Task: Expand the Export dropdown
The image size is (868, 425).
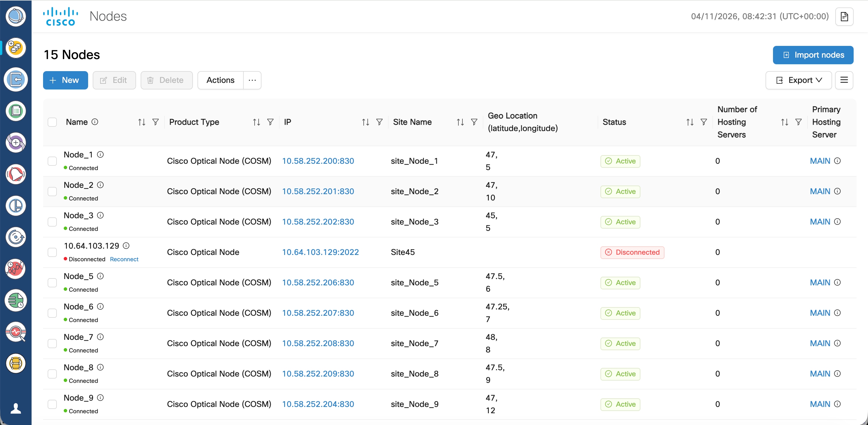Action: [798, 80]
